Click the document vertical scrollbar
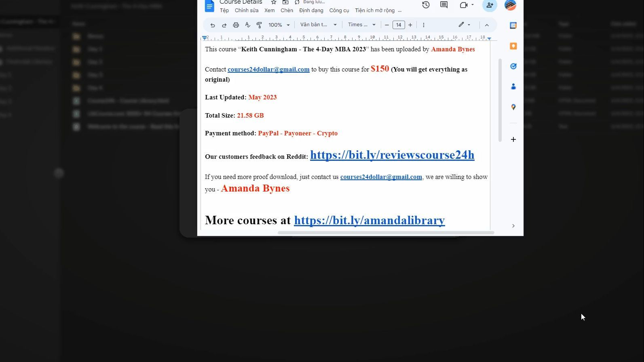This screenshot has width=644, height=362. click(500, 100)
